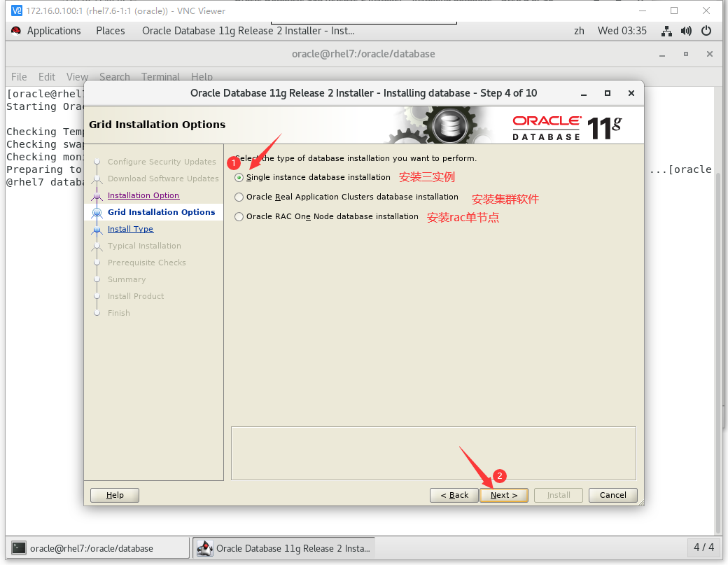This screenshot has width=728, height=565.
Task: Select Grid Installation Options step in sidebar
Action: [x=161, y=212]
